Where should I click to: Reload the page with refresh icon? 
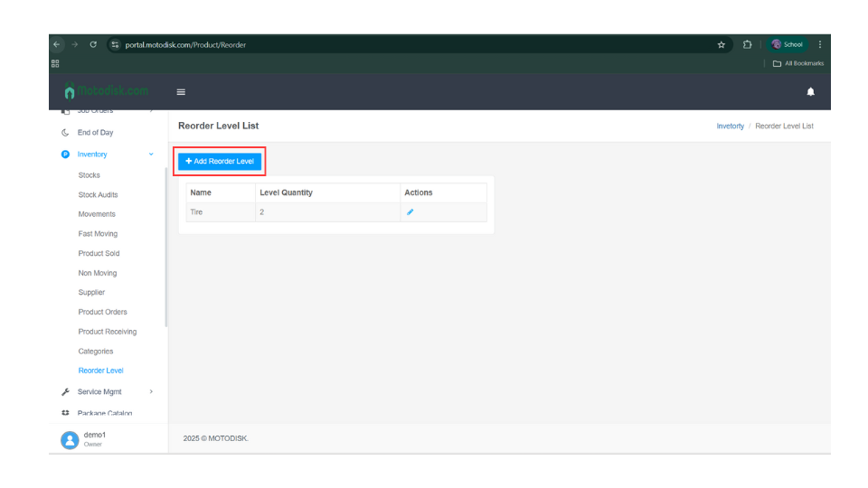(93, 44)
